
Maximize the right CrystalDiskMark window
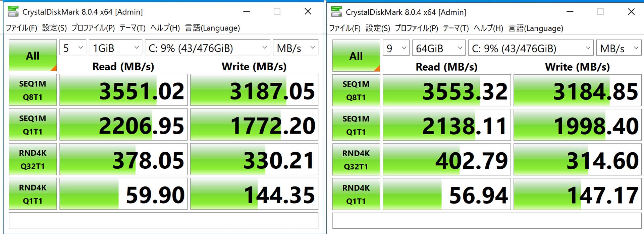[x=600, y=12]
